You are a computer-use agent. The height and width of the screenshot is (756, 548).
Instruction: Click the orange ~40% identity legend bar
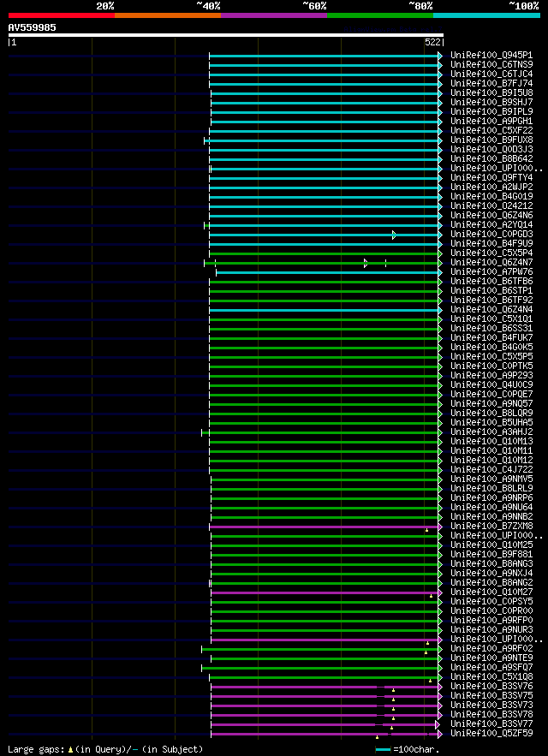[168, 15]
